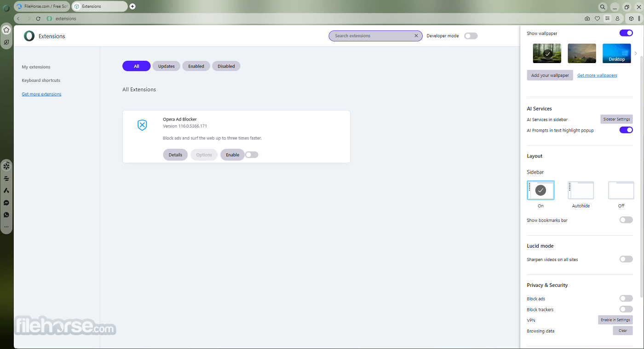Image resolution: width=644 pixels, height=349 pixels.
Task: Open the asterisk AI service in sidebar
Action: click(6, 166)
